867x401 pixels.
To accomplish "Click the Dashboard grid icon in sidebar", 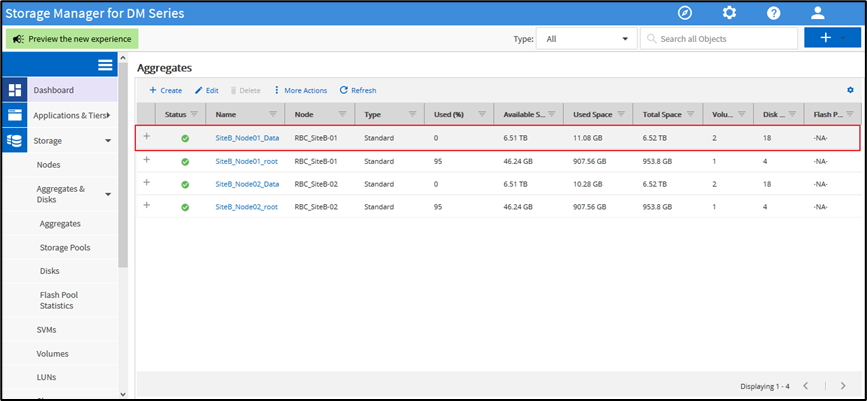I will point(15,90).
